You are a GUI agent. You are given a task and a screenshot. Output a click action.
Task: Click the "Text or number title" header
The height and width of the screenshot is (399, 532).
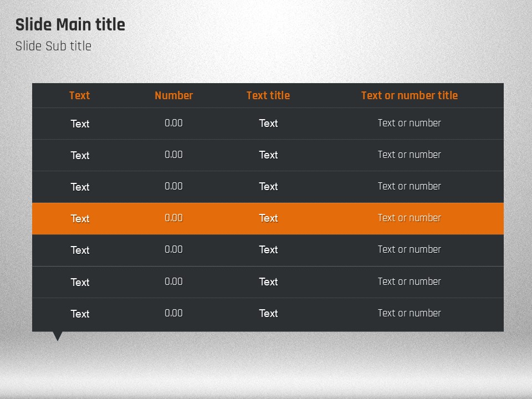410,95
